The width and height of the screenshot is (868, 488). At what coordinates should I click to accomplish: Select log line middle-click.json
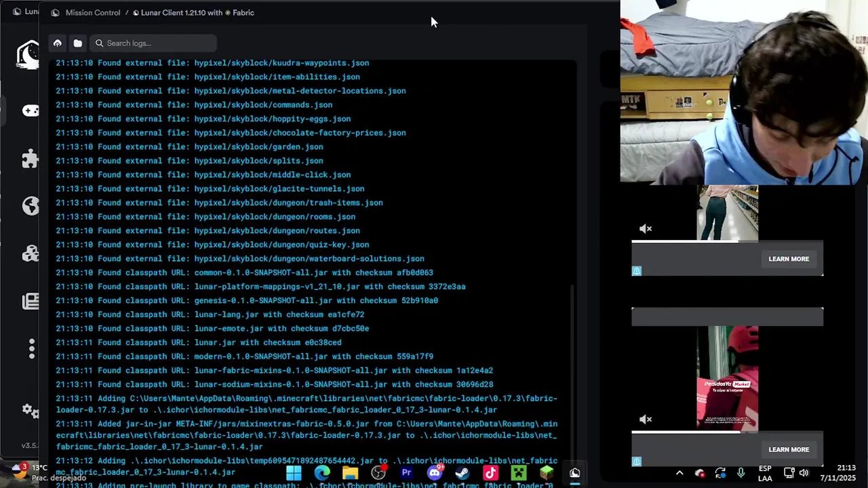click(203, 175)
